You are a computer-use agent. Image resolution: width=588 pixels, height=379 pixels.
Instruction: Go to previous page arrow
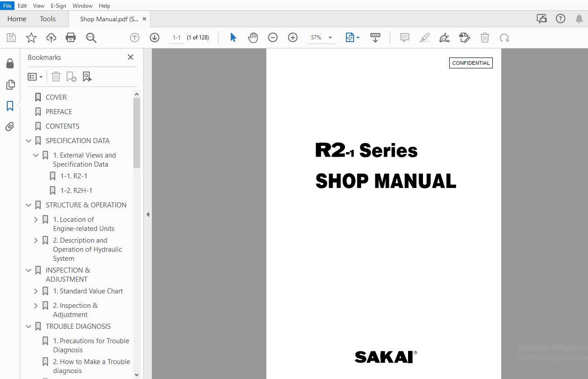click(x=135, y=38)
